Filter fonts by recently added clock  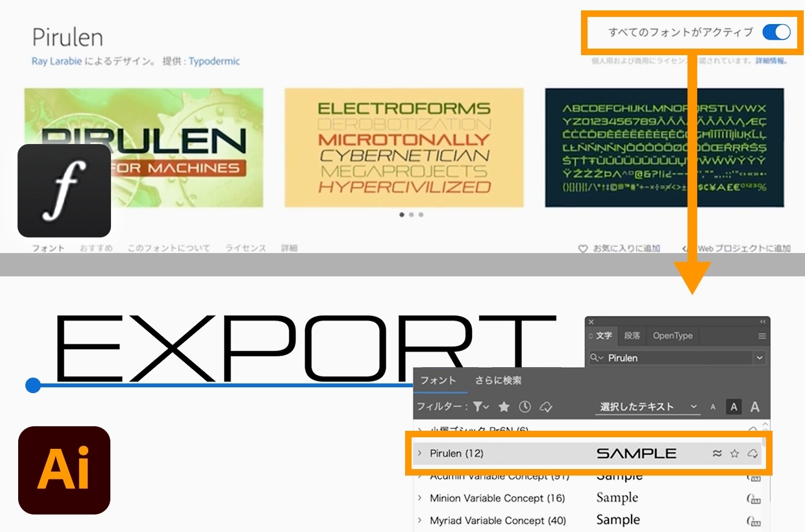click(x=525, y=407)
